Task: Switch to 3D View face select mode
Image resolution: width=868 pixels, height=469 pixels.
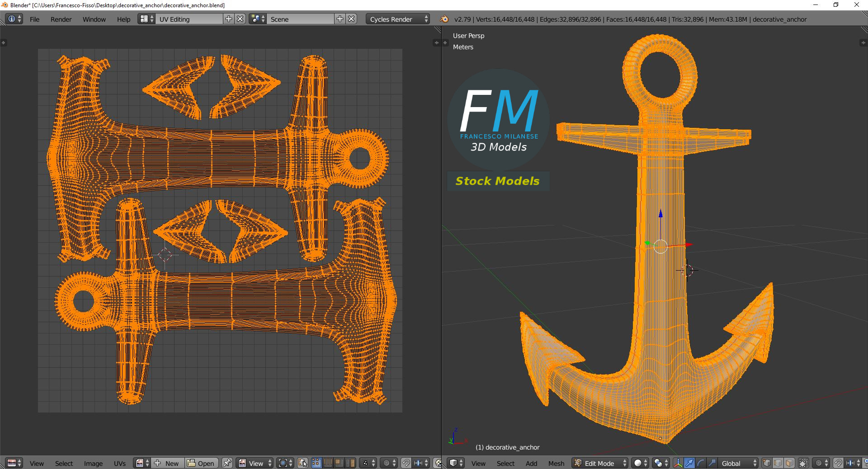Action: point(789,463)
